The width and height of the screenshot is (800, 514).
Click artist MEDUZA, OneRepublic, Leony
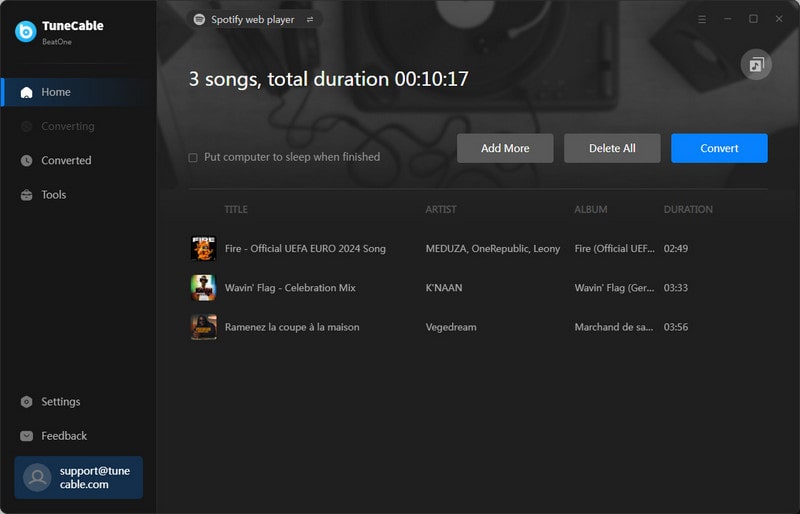click(493, 249)
